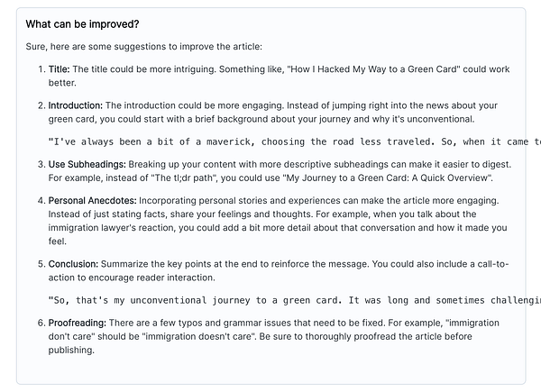Select the bold 'Personal Anecdotes:' label

coord(93,201)
